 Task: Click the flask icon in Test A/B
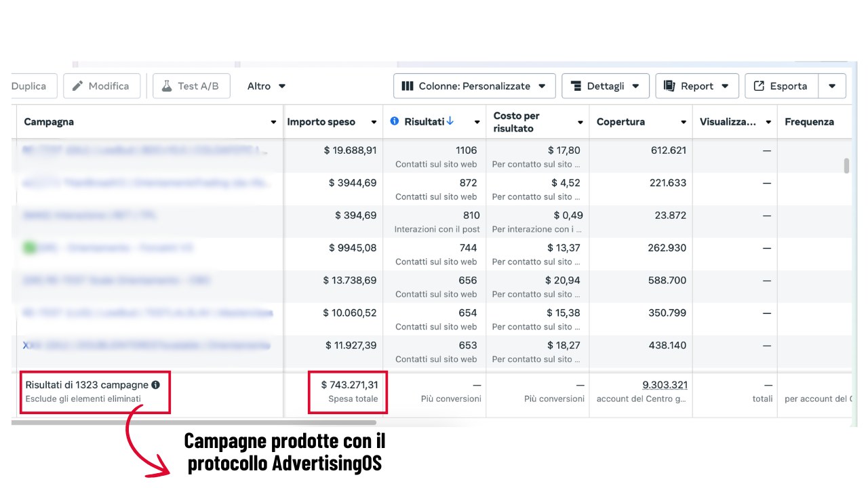point(167,86)
